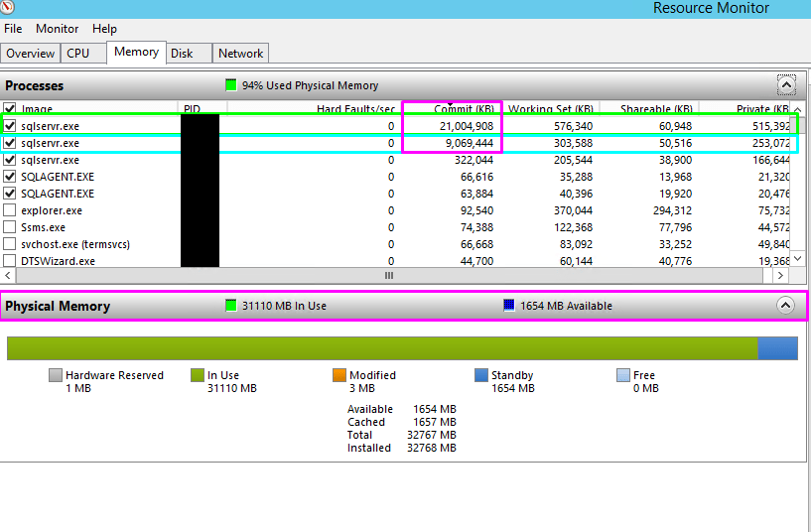Click the Standby blue legend swatch
The image size is (811, 532).
tap(481, 375)
